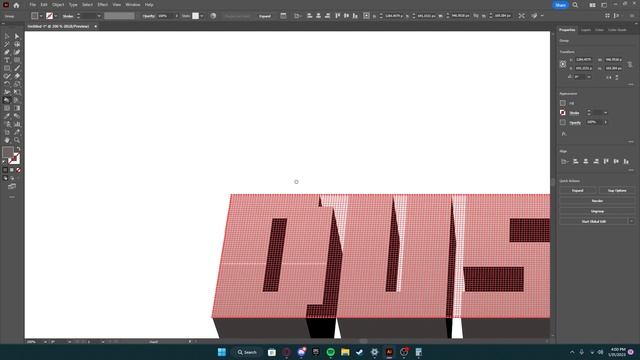Select the Selection tool (black arrow)
The height and width of the screenshot is (360, 640).
click(7, 36)
